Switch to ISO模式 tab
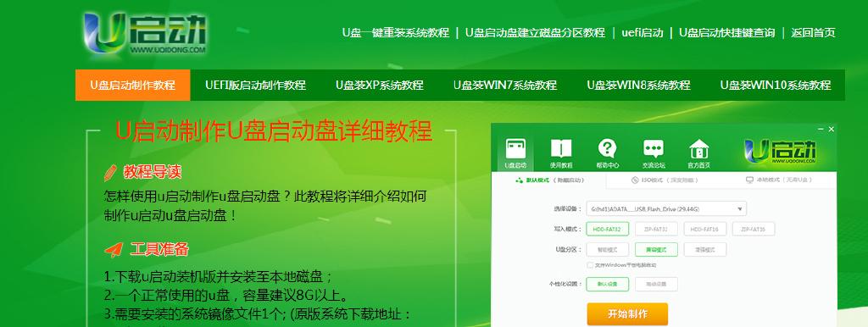Image resolution: width=868 pixels, height=327 pixels. coord(665,180)
